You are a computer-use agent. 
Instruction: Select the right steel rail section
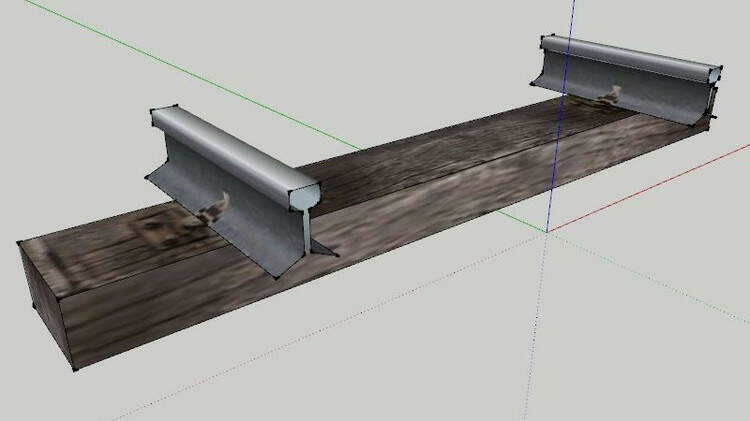pyautogui.click(x=627, y=79)
